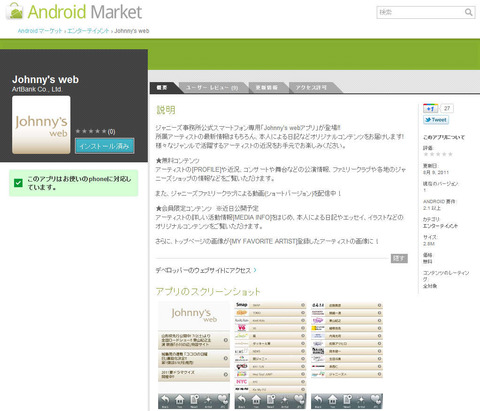Screen dimensions: 480x411
Task: Focus the search input field
Action: click(x=421, y=13)
